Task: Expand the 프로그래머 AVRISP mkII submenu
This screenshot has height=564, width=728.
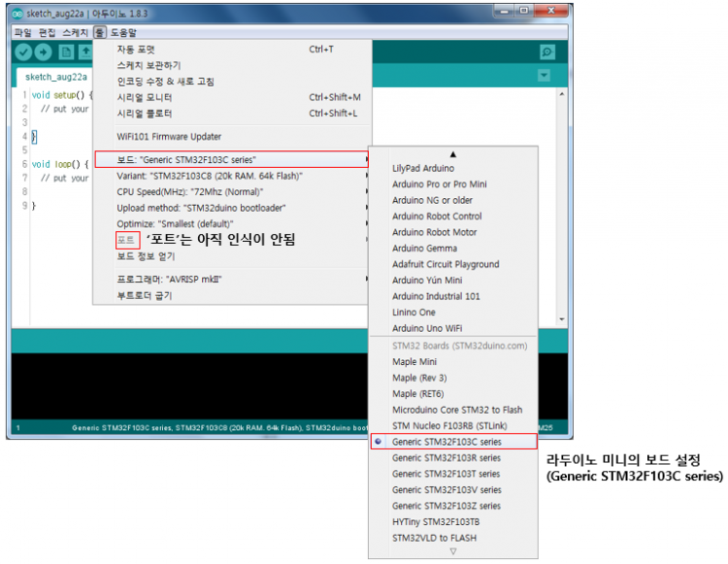Action: tap(232, 280)
